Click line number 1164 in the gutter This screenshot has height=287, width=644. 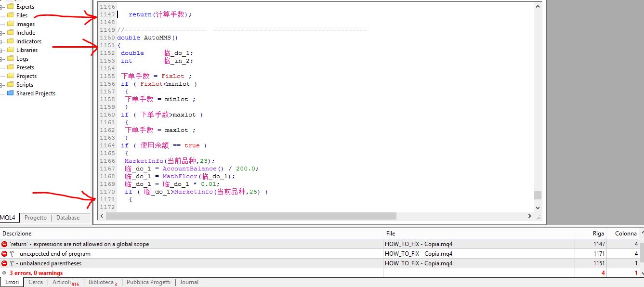coord(107,145)
